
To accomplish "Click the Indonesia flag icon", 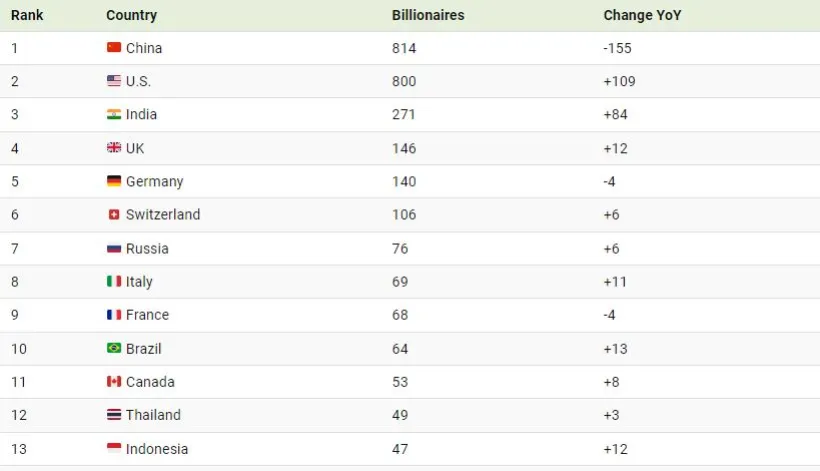I will click(114, 449).
